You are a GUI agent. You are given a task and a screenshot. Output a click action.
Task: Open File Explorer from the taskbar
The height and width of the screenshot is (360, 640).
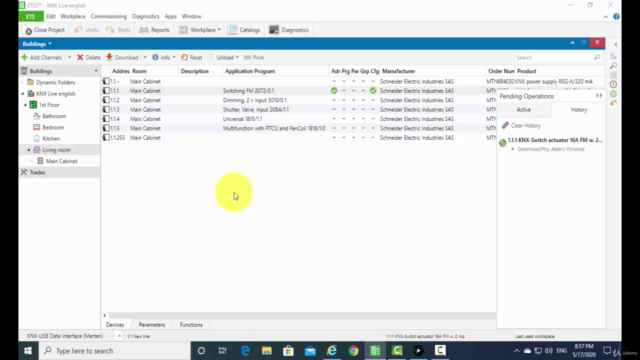[x=267, y=351]
